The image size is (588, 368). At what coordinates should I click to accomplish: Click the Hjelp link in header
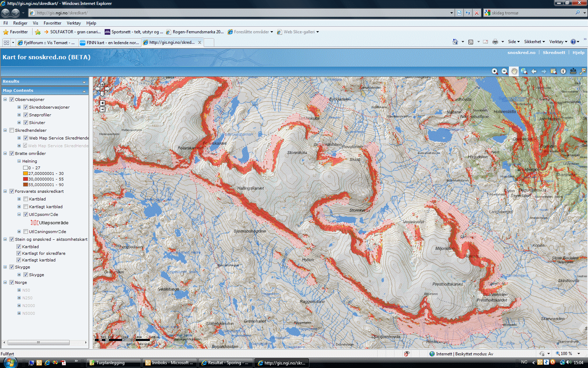point(578,53)
